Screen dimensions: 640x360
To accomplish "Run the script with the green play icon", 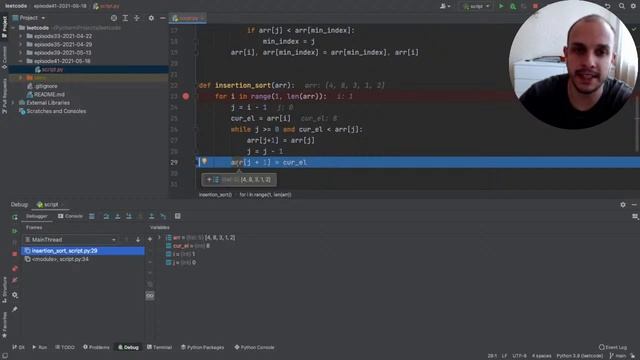I will [501, 6].
